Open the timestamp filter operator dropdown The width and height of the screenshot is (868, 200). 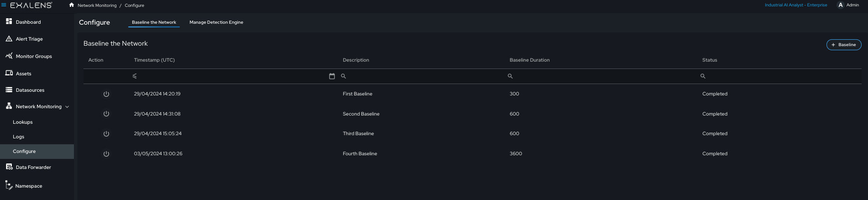click(135, 76)
